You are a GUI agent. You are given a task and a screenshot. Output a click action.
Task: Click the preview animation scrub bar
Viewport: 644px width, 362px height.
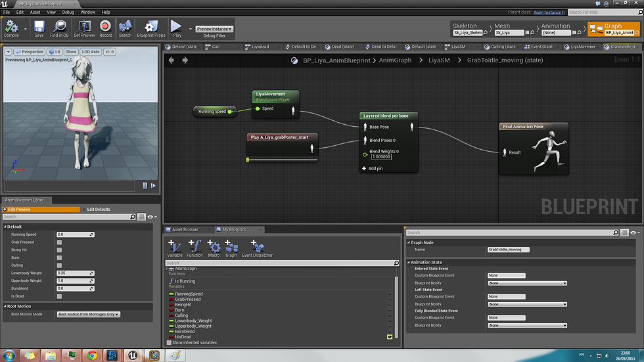click(70, 186)
